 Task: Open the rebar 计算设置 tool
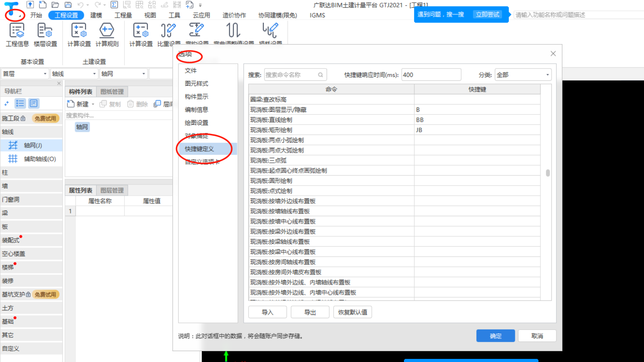tap(141, 35)
